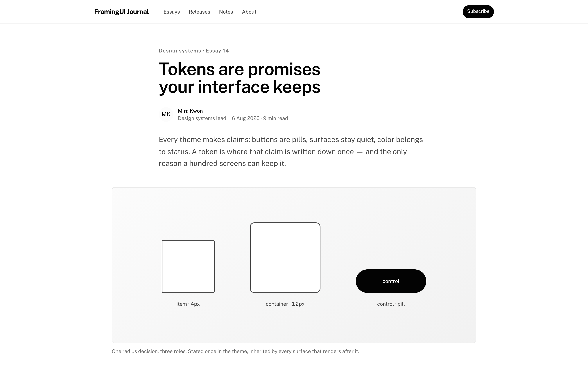Click the Design systems · Essay 14 label
This screenshot has height=367, width=588.
pos(194,51)
